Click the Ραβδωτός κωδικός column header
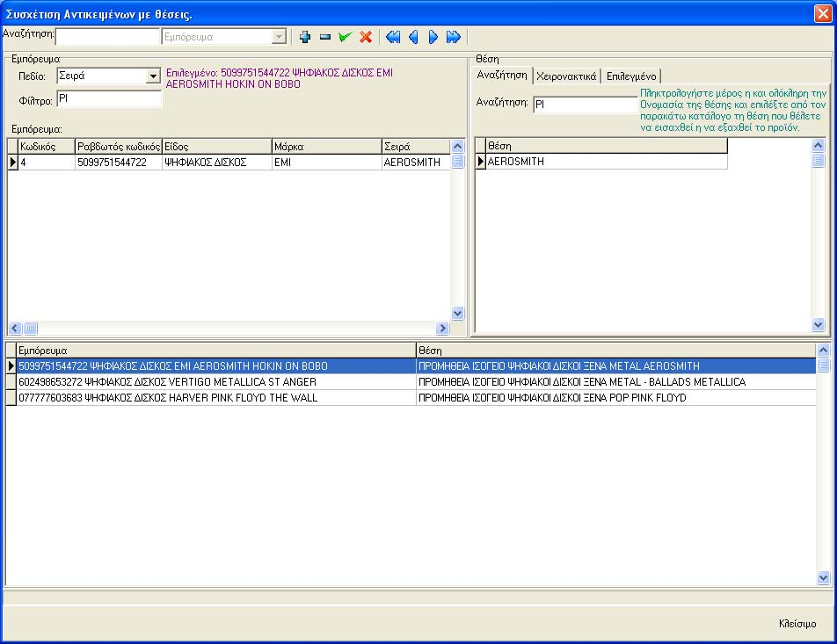837x644 pixels. coord(119,147)
